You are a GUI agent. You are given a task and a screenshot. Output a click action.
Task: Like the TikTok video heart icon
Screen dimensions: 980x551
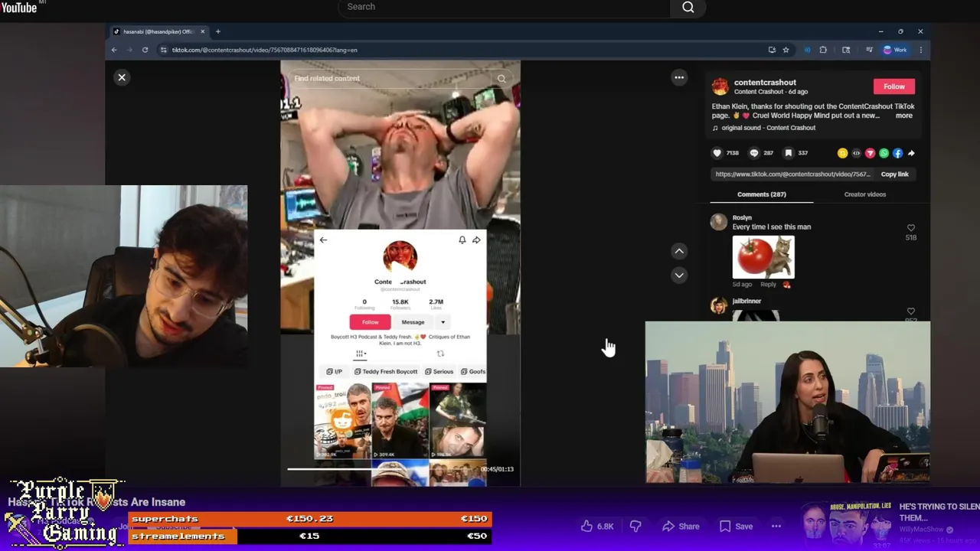click(x=717, y=153)
